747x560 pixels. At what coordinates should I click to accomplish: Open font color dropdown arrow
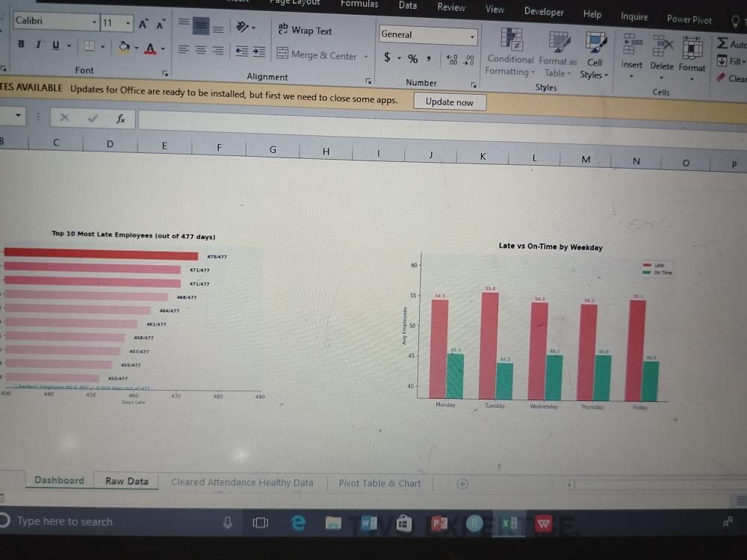163,49
